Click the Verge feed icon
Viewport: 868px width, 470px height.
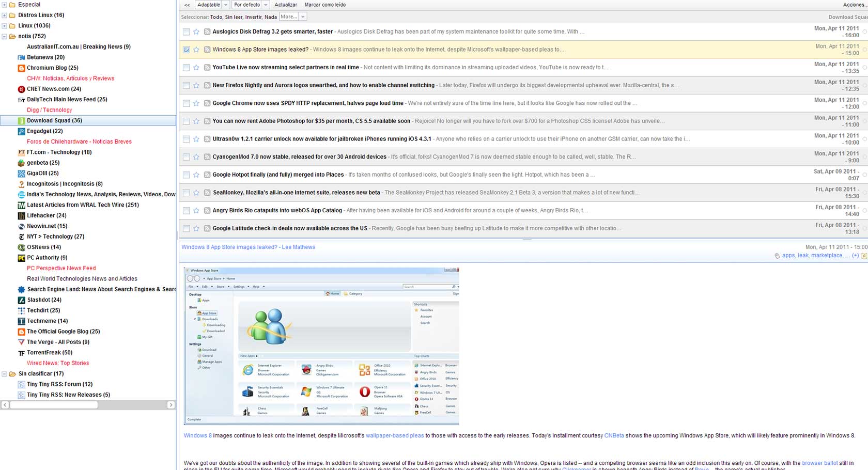pyautogui.click(x=21, y=342)
